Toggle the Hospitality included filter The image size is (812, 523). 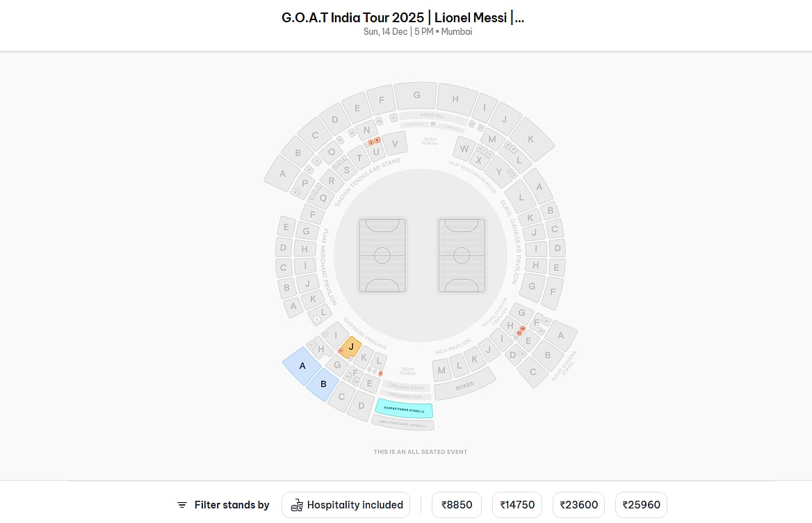tap(346, 505)
